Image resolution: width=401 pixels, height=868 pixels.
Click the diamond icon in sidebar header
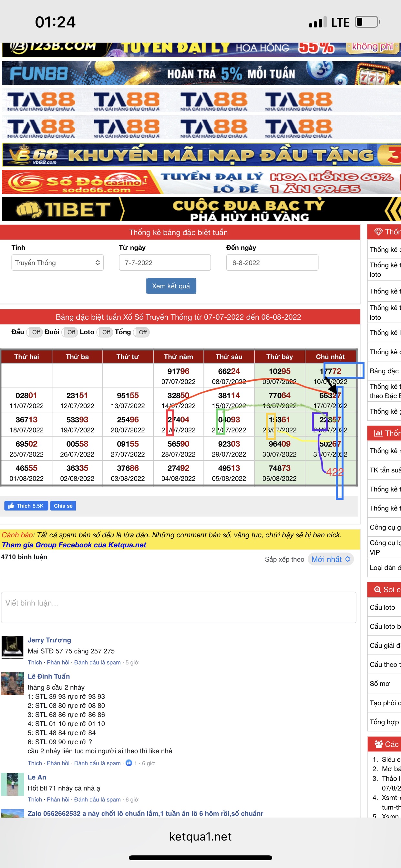coord(378,232)
